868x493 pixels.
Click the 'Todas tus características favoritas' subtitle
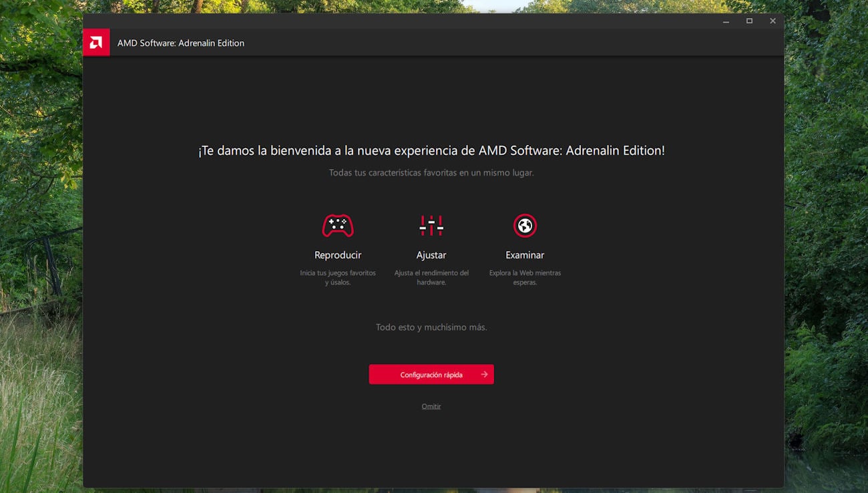[x=431, y=173]
